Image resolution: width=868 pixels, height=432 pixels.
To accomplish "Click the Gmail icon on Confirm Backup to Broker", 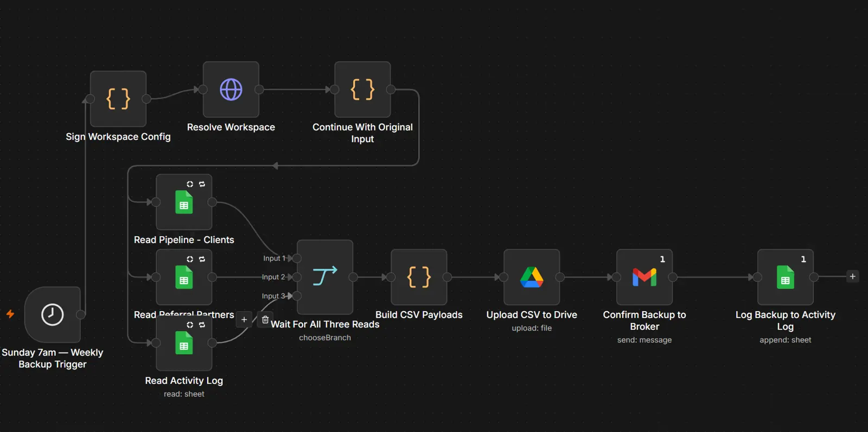I will [x=644, y=277].
